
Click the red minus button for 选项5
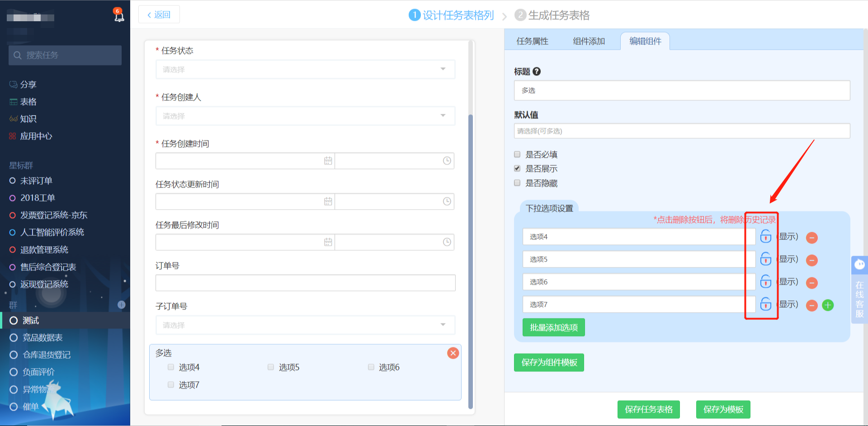pos(812,260)
